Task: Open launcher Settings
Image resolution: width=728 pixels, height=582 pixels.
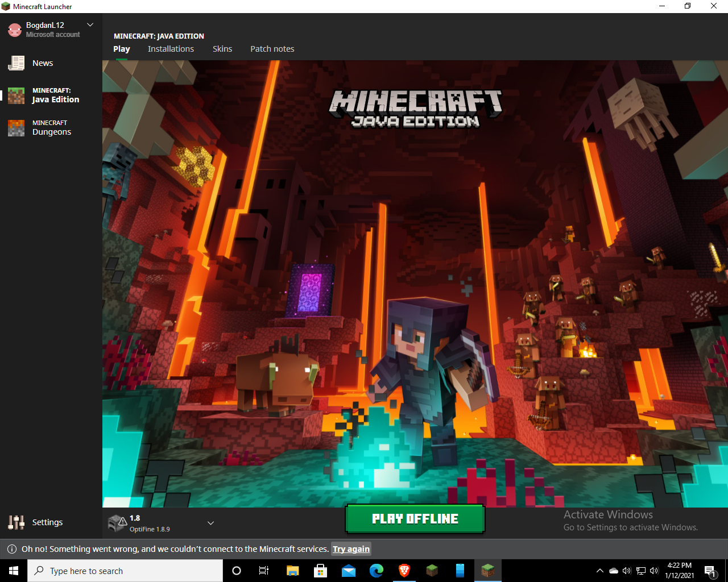Action: [47, 522]
